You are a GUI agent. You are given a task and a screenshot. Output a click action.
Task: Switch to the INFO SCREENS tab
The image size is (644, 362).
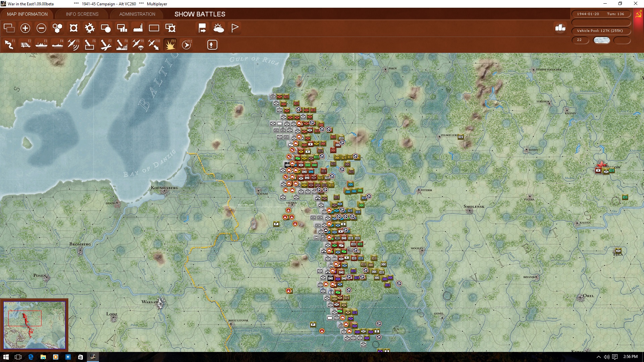point(82,14)
